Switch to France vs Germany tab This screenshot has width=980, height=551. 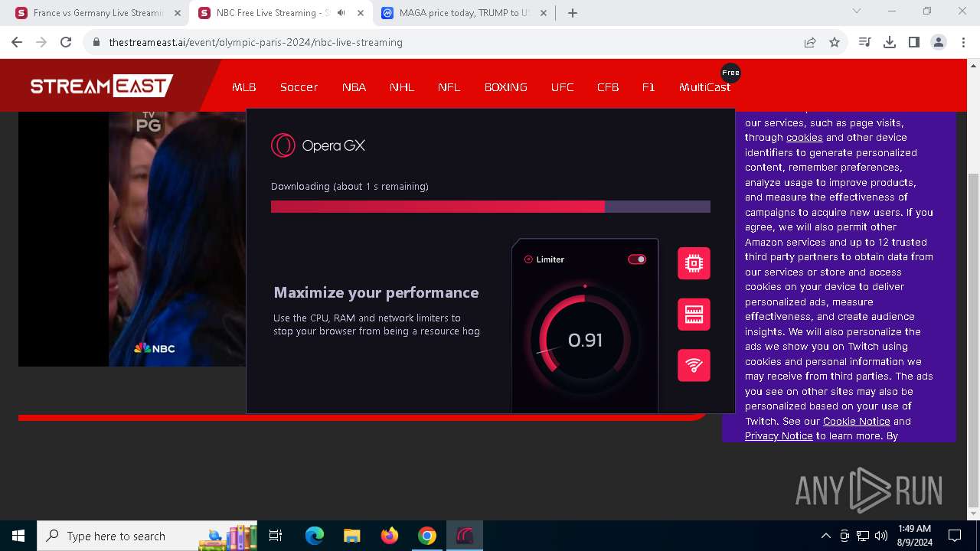click(98, 13)
